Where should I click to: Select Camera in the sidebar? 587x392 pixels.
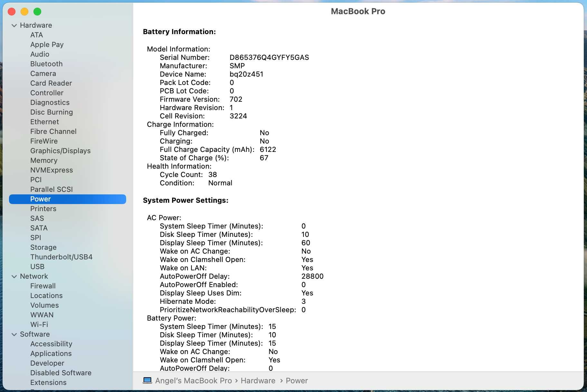click(x=43, y=73)
